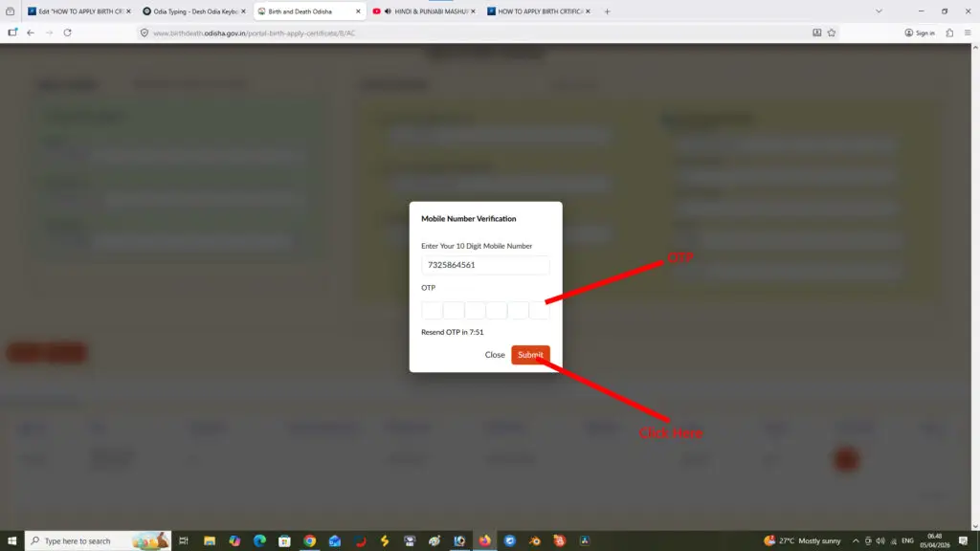This screenshot has width=980, height=551.
Task: Reload the current page
Action: (x=67, y=33)
